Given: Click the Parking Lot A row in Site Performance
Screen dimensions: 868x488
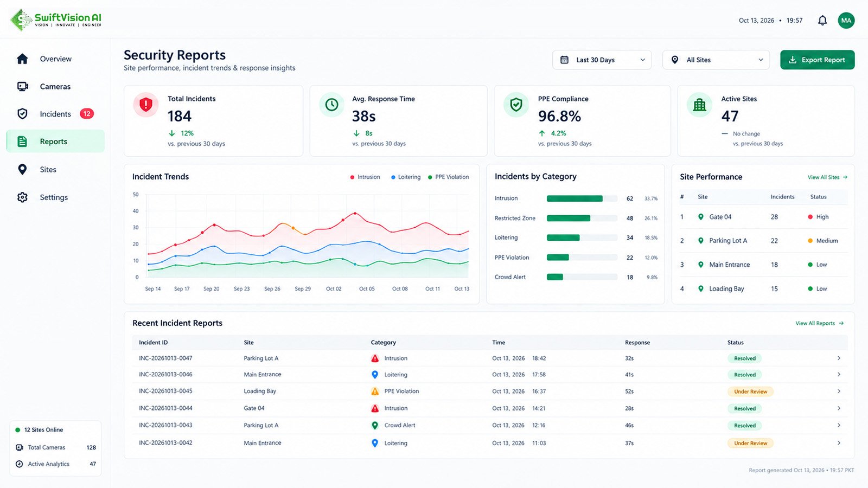Looking at the screenshot, I should pos(763,241).
